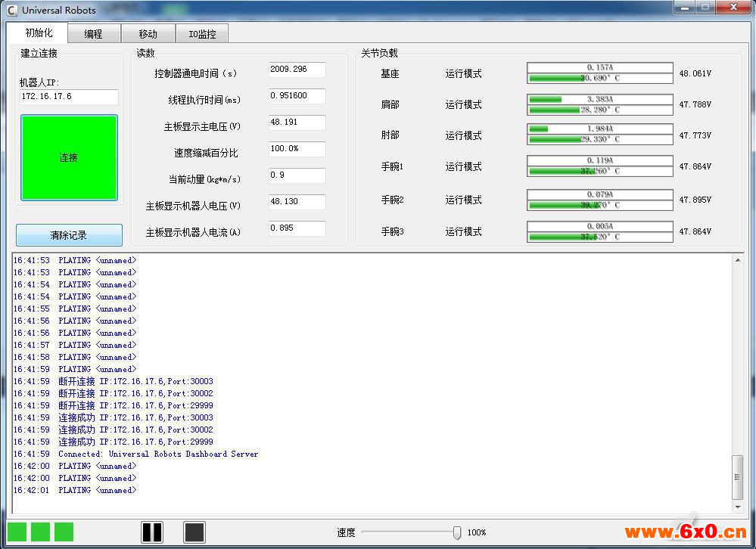Click the 基座 joint label
This screenshot has width=756, height=549.
(x=390, y=73)
